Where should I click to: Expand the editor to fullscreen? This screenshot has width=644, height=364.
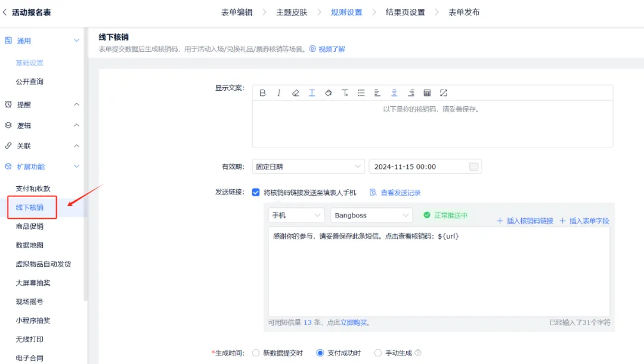tap(444, 93)
